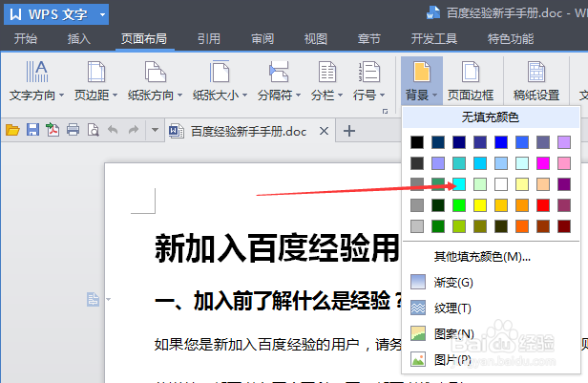Choose 无填充颜色 (no fill color)
This screenshot has height=383, width=588.
[491, 117]
